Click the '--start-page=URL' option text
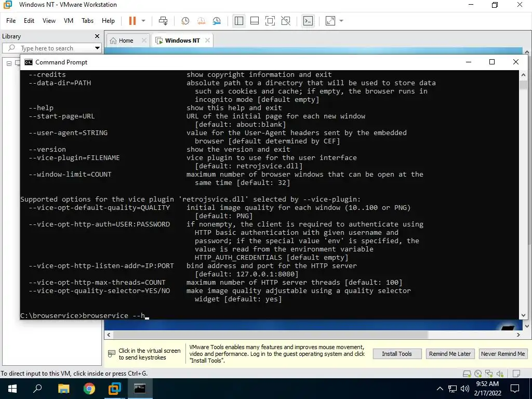Viewport: 532px width, 399px height. tap(62, 116)
